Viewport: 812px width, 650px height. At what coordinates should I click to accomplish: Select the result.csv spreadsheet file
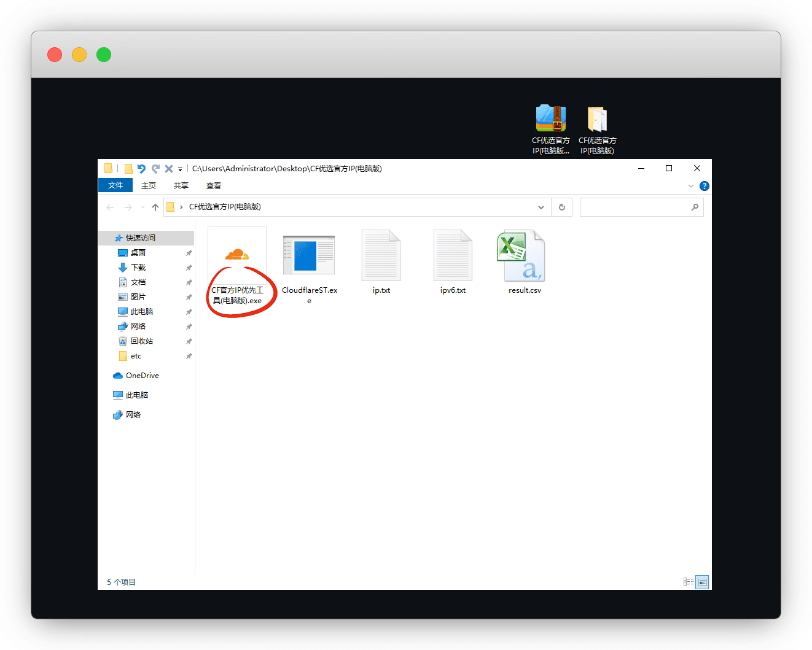tap(524, 255)
